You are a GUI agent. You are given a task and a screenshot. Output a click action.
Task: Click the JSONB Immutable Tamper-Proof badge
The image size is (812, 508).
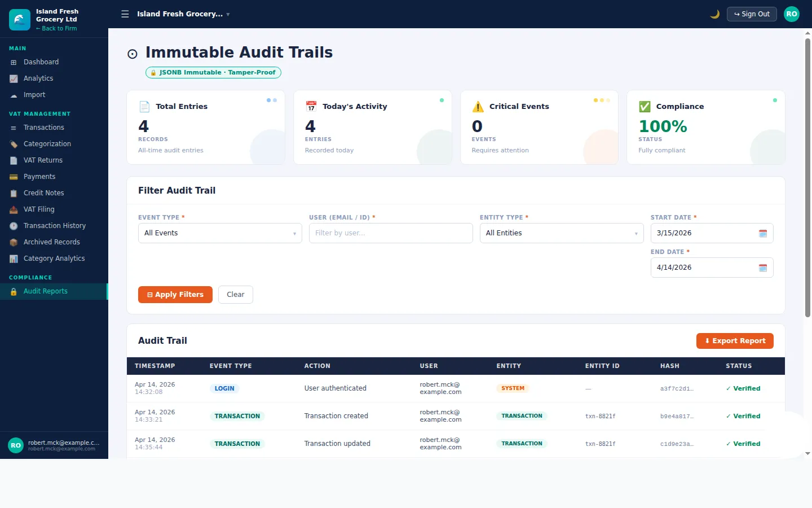click(x=213, y=72)
